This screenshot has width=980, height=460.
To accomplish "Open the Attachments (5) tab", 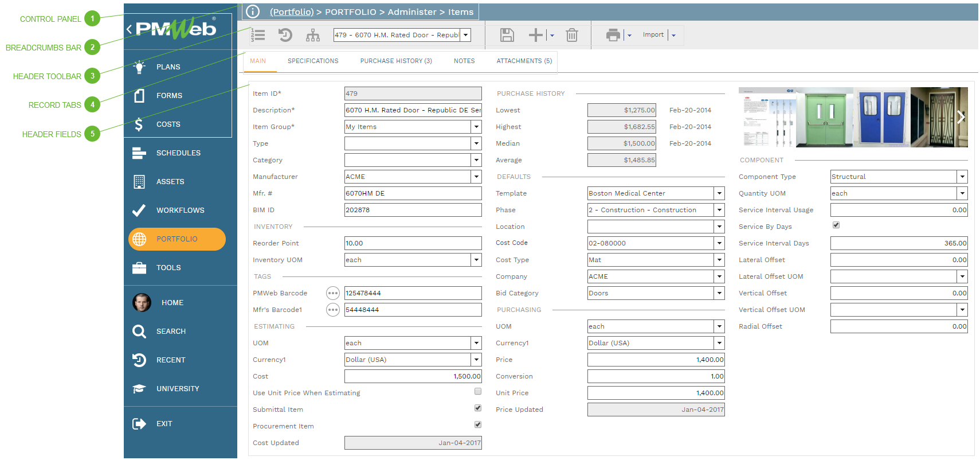I will pos(524,61).
